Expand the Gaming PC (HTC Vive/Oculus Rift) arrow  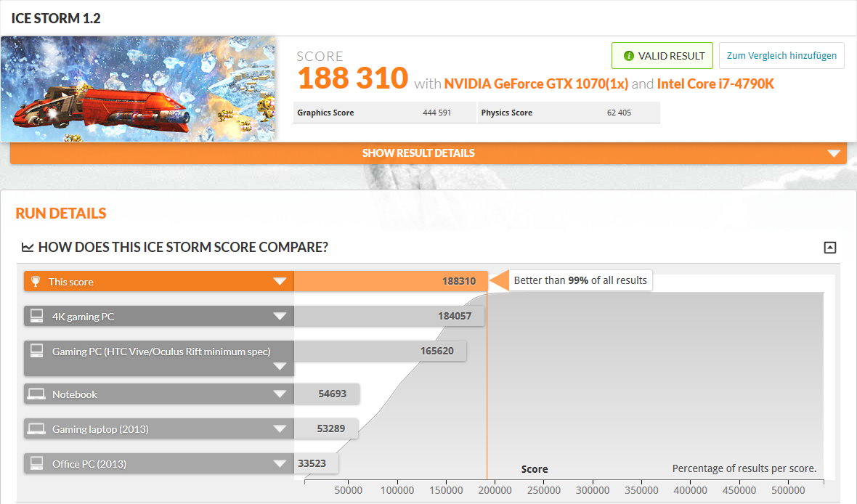pos(280,366)
